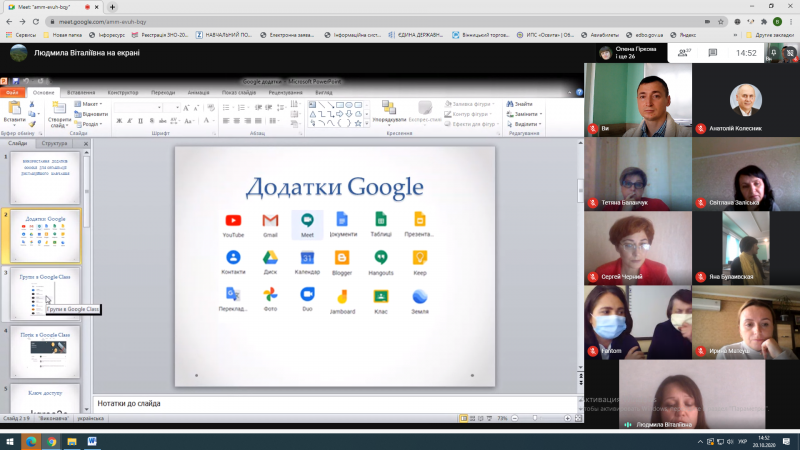The image size is (800, 450).
Task: Click the Cut scissors icon in ribbon
Action: point(32,105)
